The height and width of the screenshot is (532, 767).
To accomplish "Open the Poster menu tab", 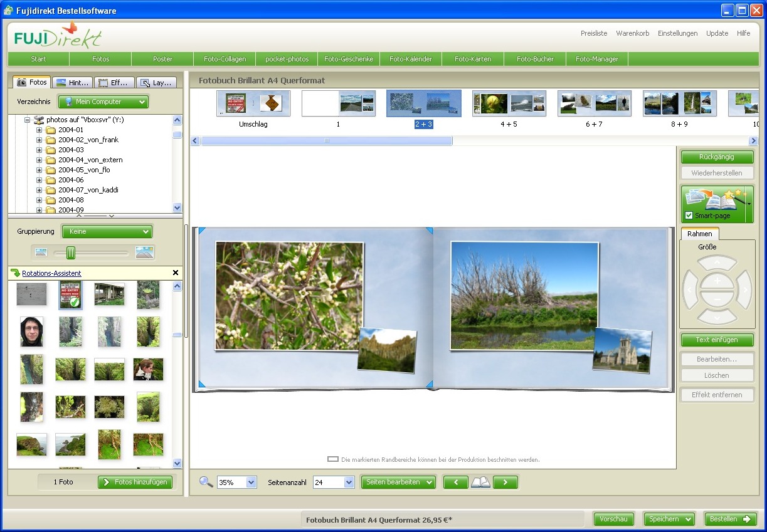I will [162, 59].
